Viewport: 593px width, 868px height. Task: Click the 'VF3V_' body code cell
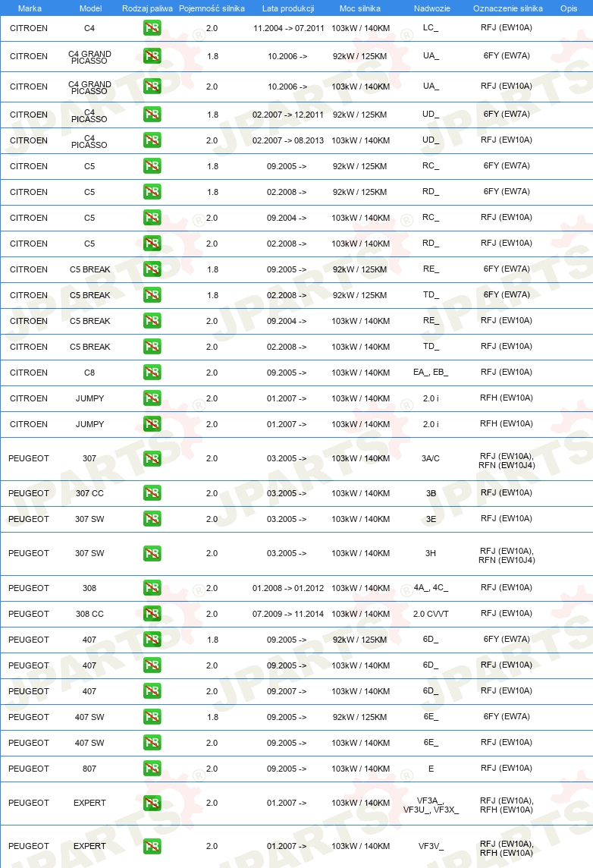431,846
